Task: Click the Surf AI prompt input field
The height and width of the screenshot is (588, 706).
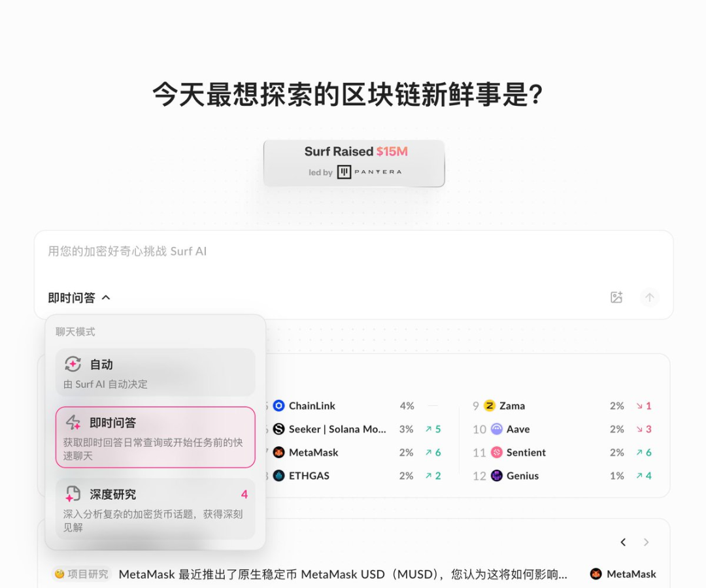Action: coord(353,252)
